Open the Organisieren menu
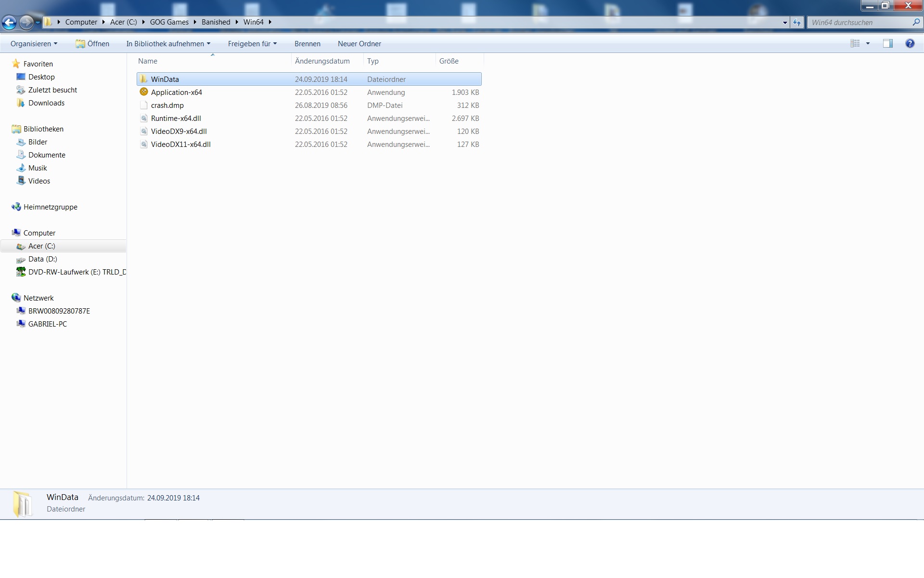924x578 pixels. pos(34,44)
